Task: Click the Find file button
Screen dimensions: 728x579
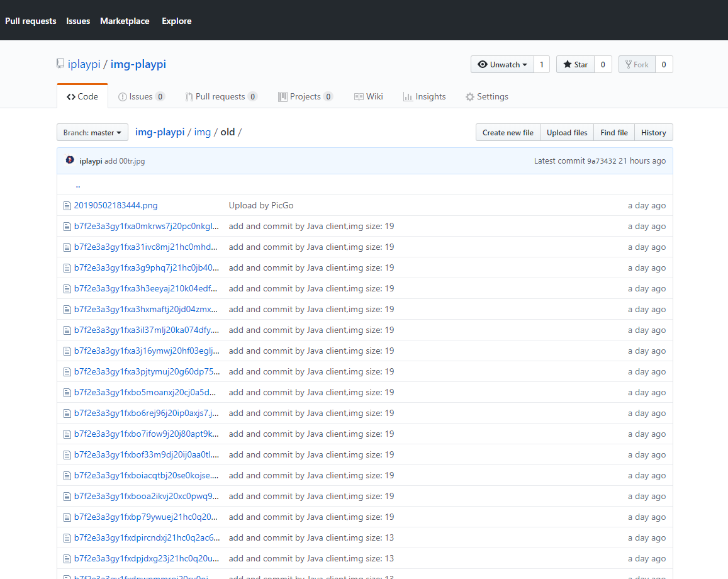Action: (613, 132)
